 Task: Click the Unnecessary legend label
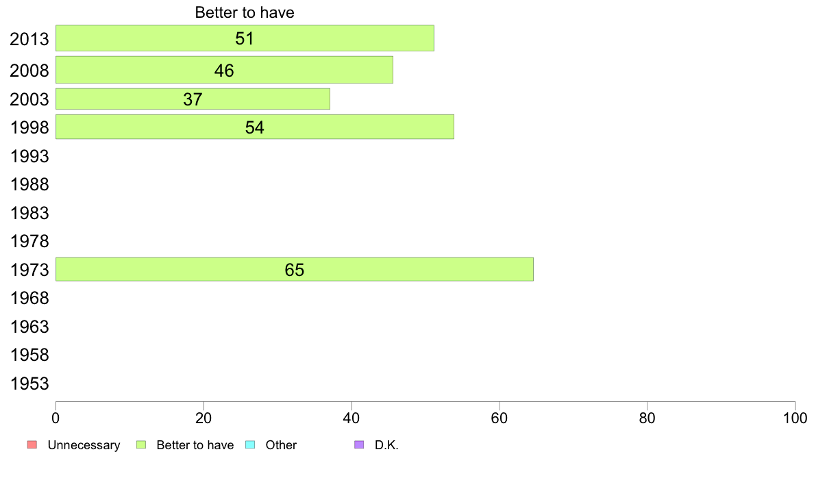[x=84, y=445]
